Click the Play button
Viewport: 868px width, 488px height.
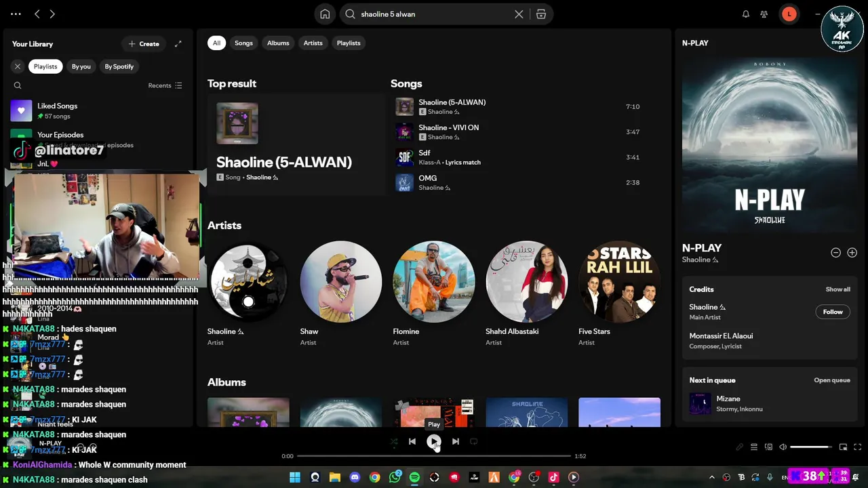coord(433,442)
